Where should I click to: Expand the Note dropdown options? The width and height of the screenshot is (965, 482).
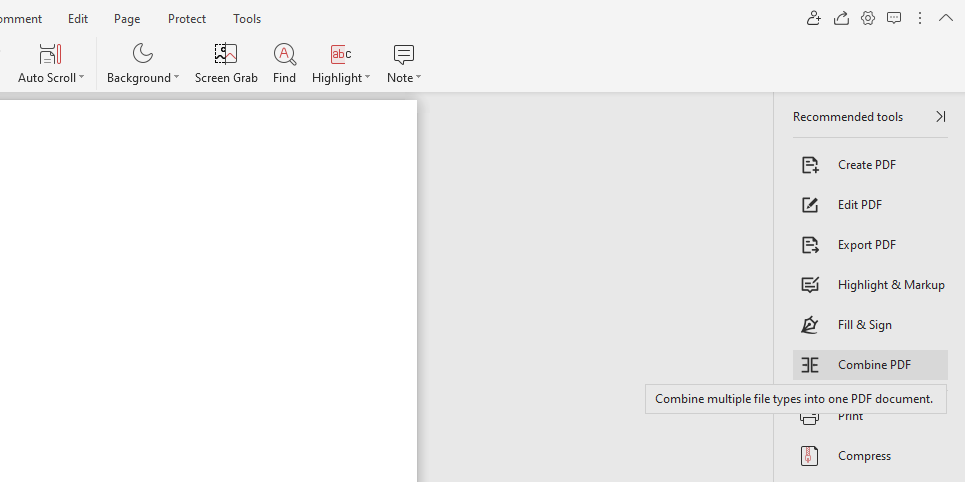point(418,78)
